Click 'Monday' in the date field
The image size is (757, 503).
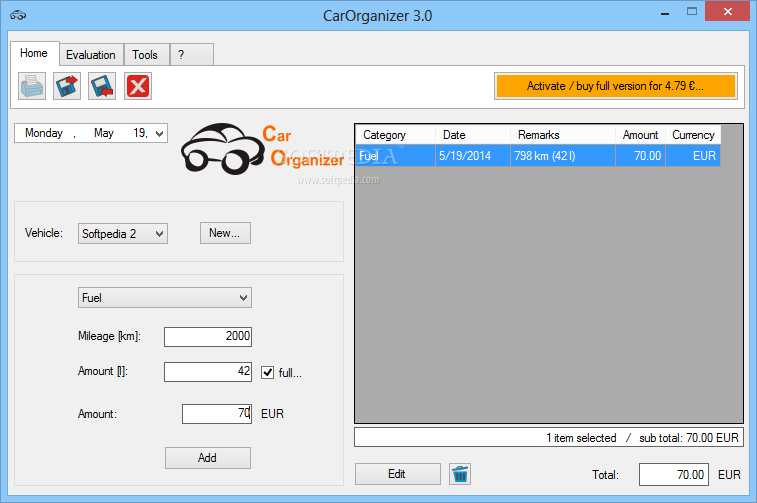pos(44,133)
